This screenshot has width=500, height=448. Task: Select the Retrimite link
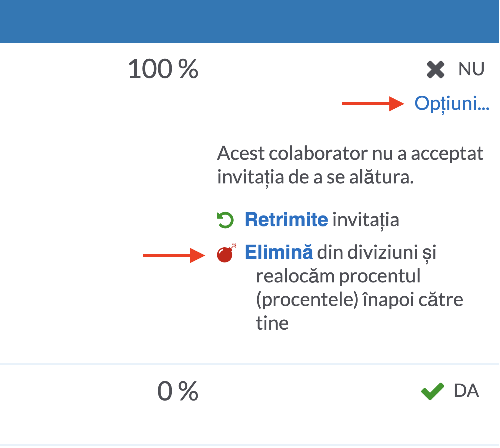[286, 219]
